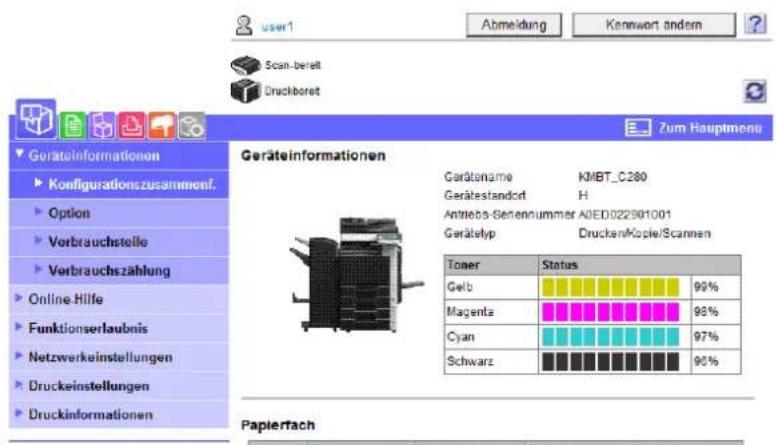Image resolution: width=776 pixels, height=445 pixels.
Task: Open the green Job document tab icon
Action: pyautogui.click(x=73, y=125)
